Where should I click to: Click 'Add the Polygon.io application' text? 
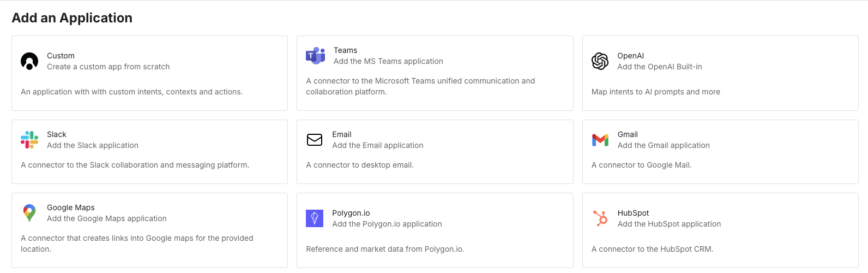387,224
